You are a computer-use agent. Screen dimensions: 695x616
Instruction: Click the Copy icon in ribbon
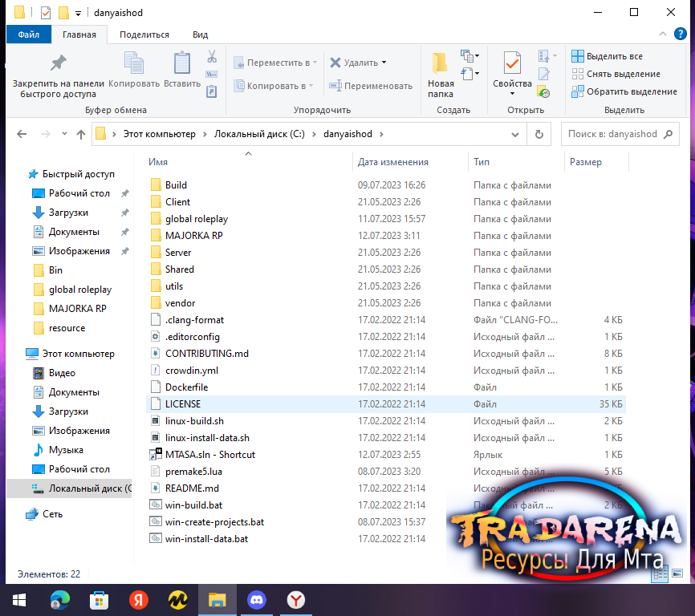point(134,63)
